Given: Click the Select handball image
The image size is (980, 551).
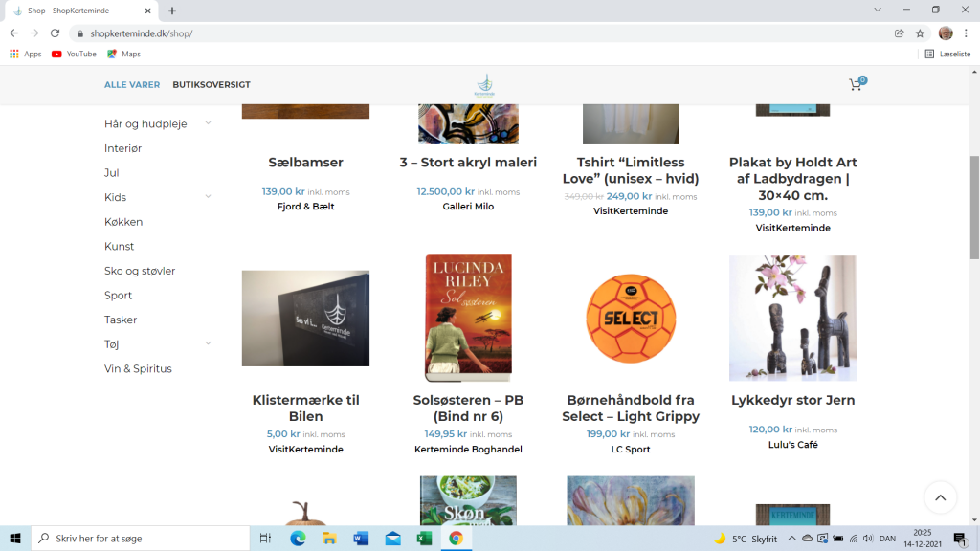Looking at the screenshot, I should point(631,318).
